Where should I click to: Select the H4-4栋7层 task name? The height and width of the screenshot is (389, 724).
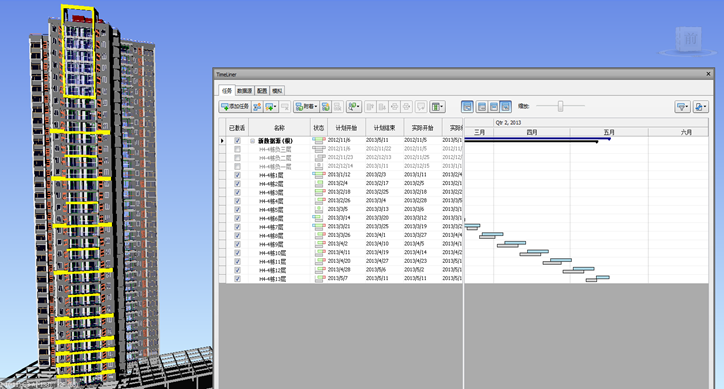click(272, 227)
